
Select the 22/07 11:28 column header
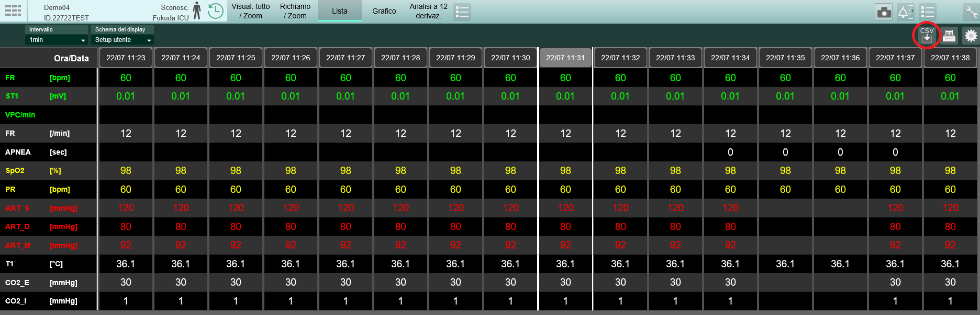click(400, 58)
